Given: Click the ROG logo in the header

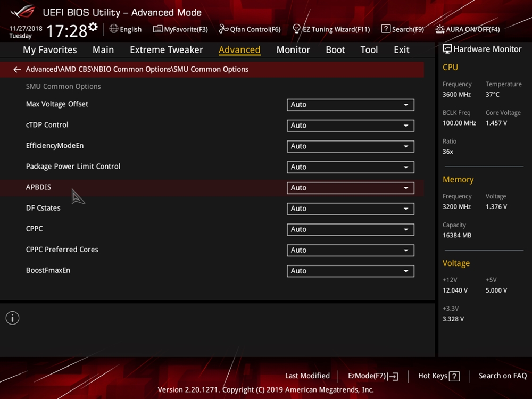Looking at the screenshot, I should [23, 12].
